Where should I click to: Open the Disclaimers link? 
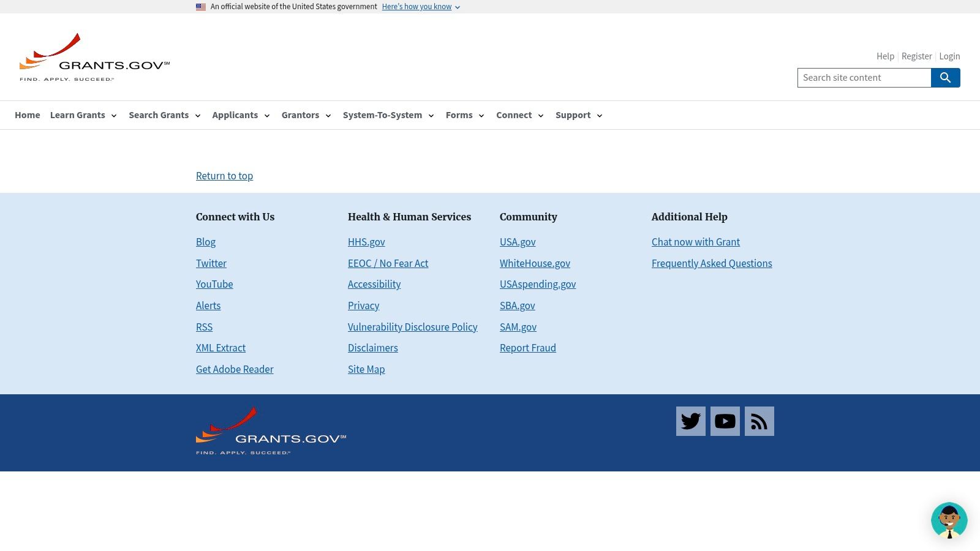(x=373, y=348)
